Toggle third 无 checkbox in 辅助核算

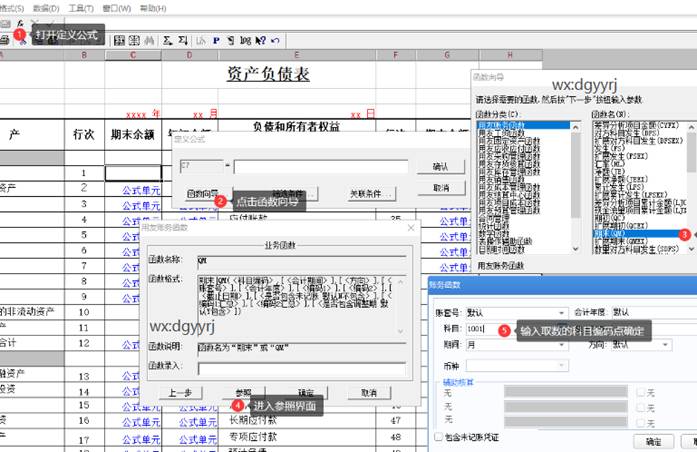[641, 422]
